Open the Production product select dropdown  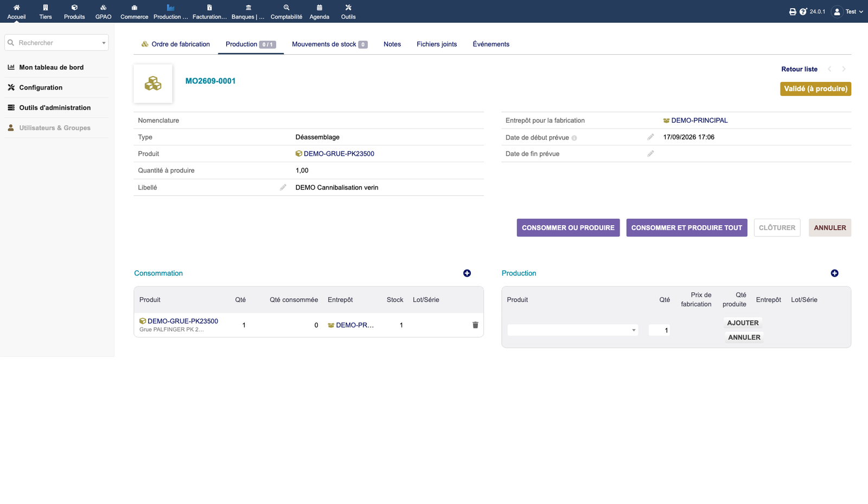[x=573, y=330]
